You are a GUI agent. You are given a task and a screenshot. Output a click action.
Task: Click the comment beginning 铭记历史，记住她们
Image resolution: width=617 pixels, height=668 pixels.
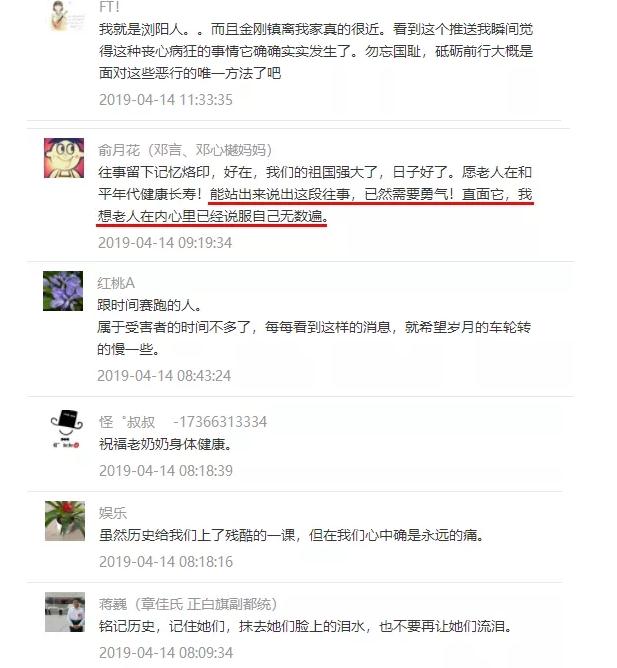coord(306,627)
